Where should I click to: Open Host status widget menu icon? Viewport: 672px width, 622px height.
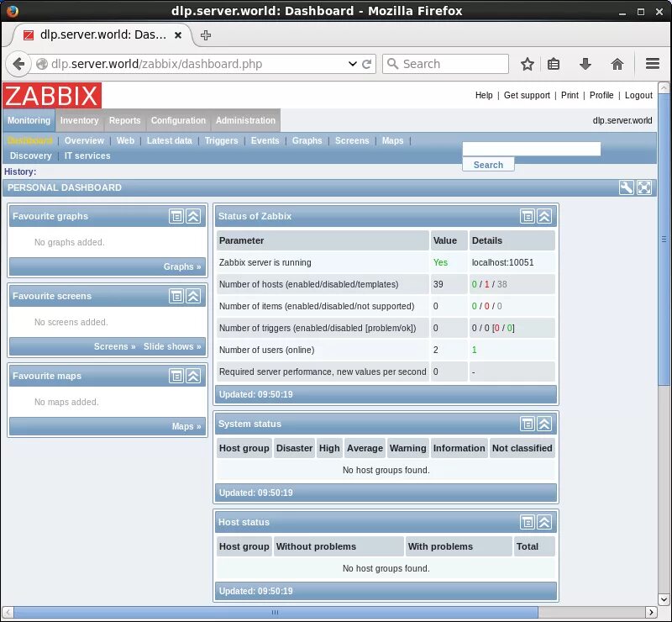pos(528,522)
